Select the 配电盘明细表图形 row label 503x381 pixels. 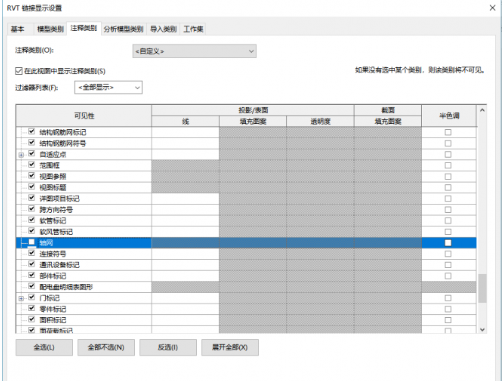coord(66,287)
